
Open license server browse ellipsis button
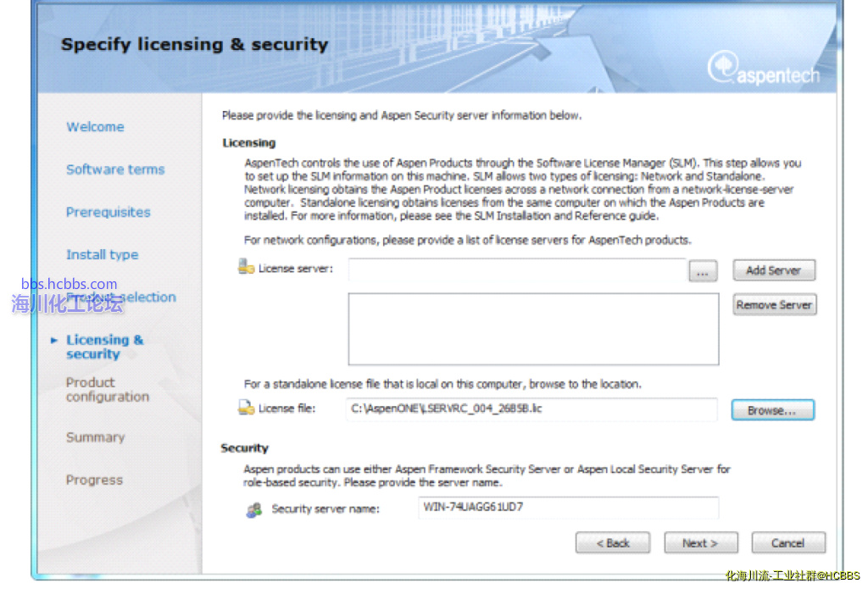[x=703, y=271]
